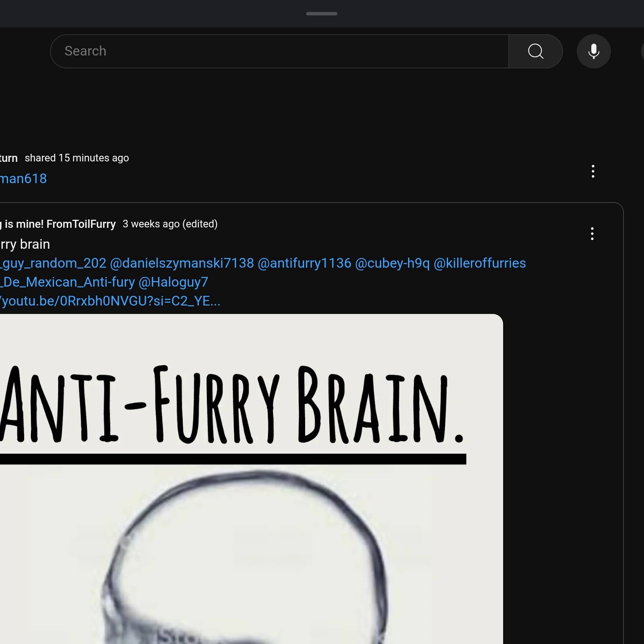
Task: Open @danielszymanski7138 profile mention
Action: [x=182, y=263]
